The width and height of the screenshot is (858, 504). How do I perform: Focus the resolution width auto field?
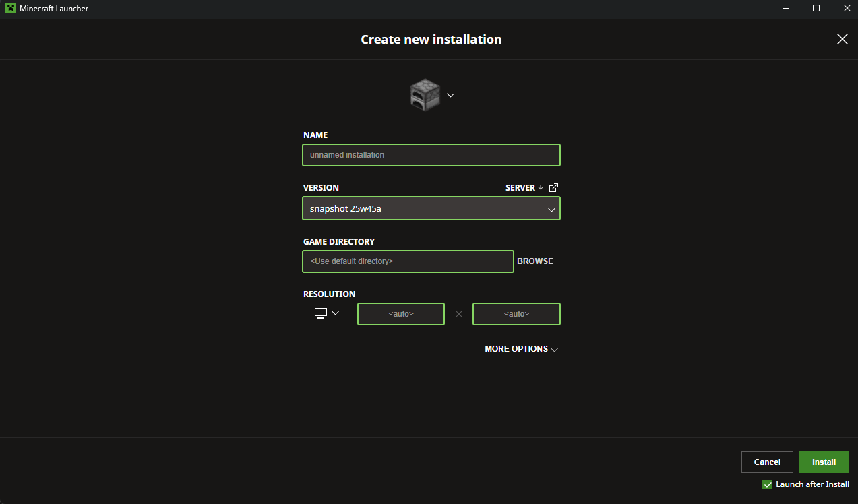coord(401,314)
